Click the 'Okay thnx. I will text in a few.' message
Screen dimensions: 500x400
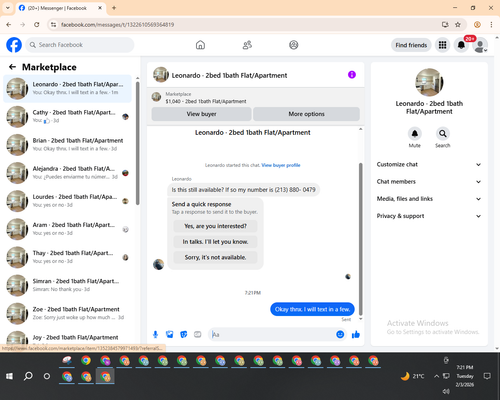[x=312, y=309]
